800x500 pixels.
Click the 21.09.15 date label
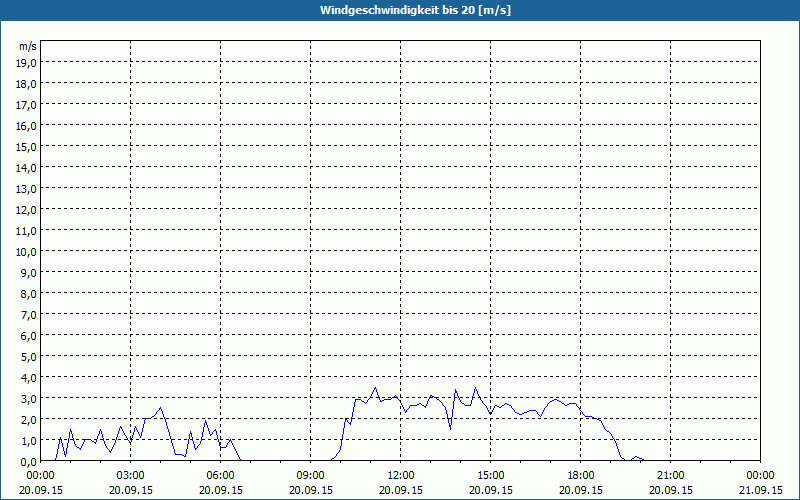tap(760, 490)
